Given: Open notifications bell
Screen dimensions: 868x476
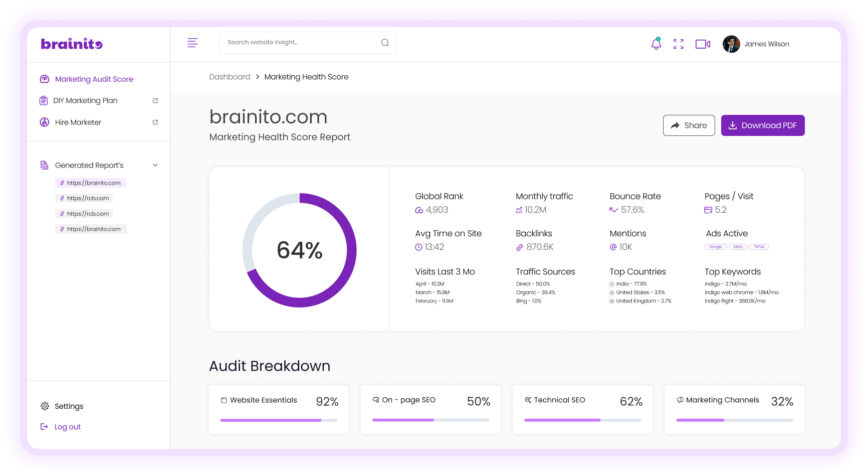Looking at the screenshot, I should click(x=656, y=44).
